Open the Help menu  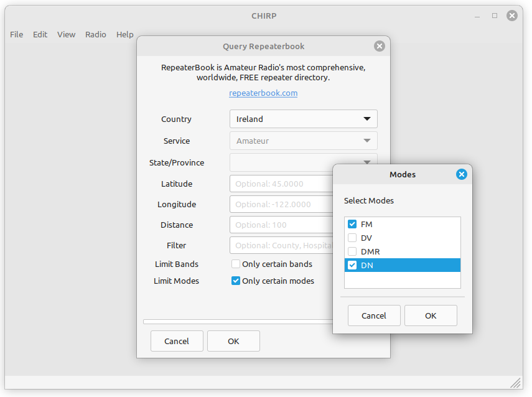click(x=125, y=35)
